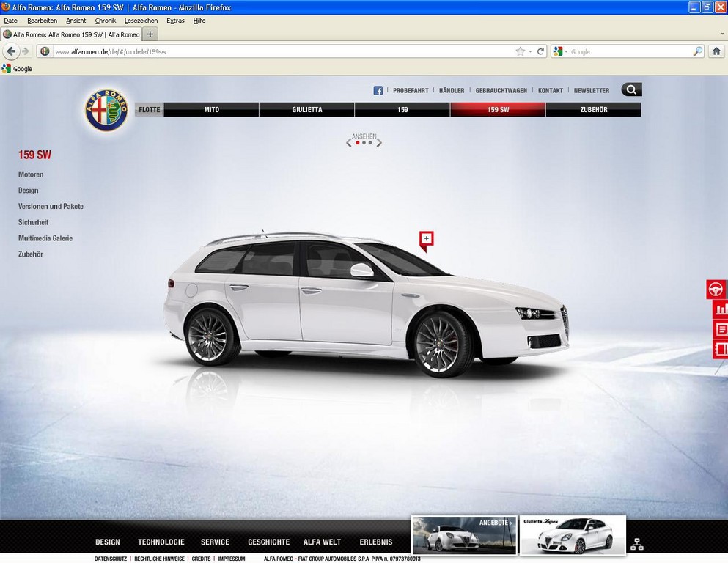Image resolution: width=728 pixels, height=563 pixels.
Task: Select the third view dot under Ansehen
Action: coord(370,143)
